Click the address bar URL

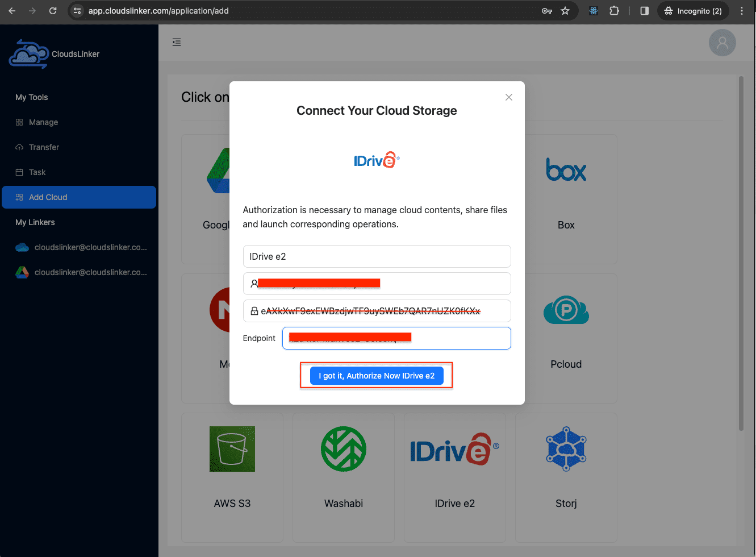tap(158, 11)
